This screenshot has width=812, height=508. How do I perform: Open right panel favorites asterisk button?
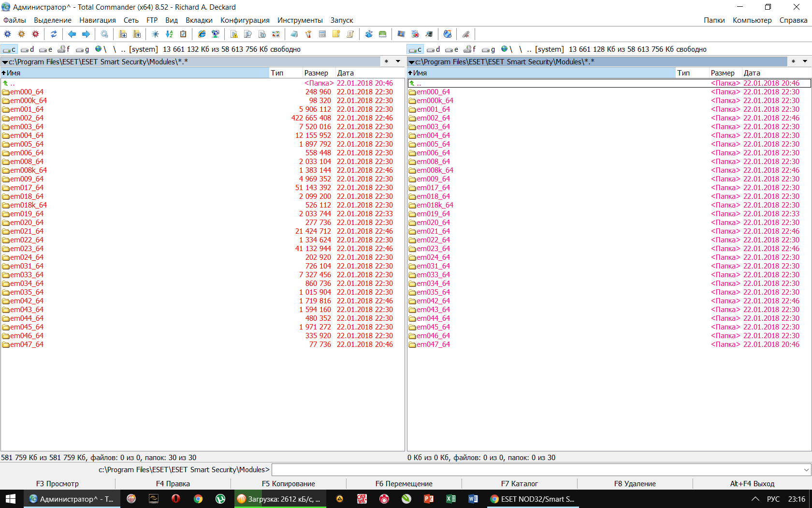pyautogui.click(x=793, y=61)
